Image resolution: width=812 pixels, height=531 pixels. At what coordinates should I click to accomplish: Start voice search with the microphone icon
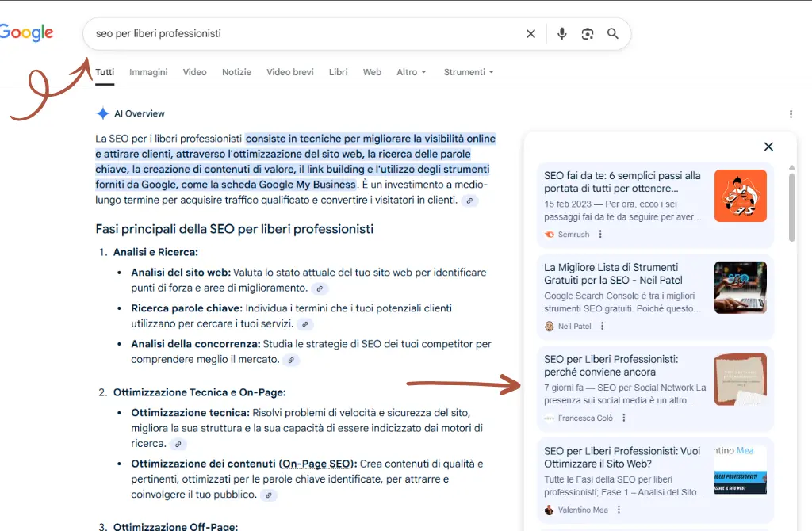[562, 33]
